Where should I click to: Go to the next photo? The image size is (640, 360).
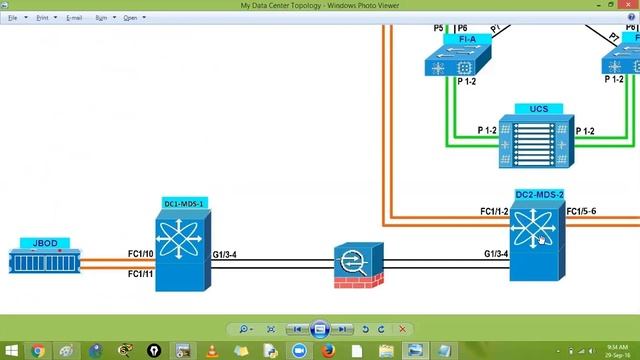click(342, 329)
